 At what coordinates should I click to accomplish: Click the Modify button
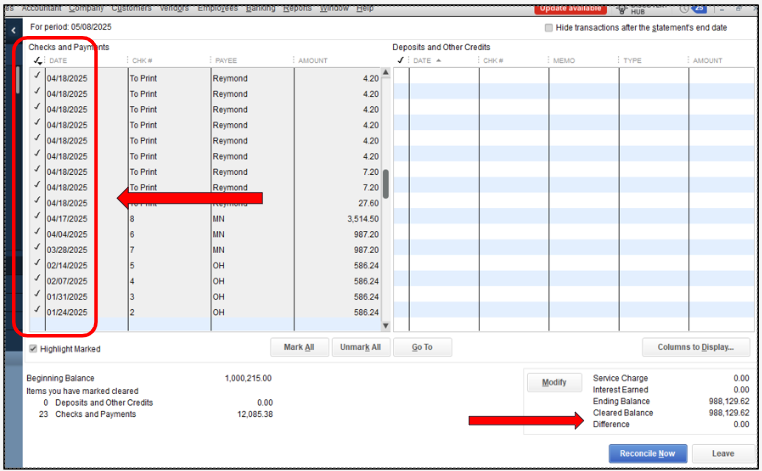click(x=554, y=383)
